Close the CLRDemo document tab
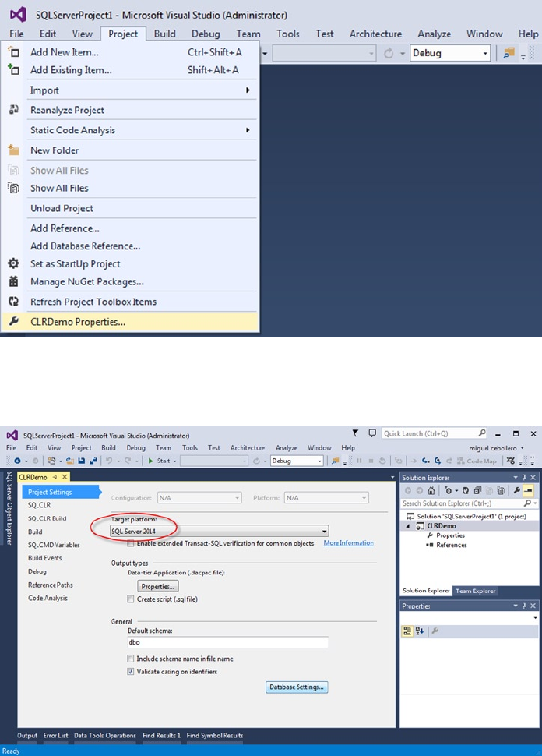The image size is (542, 756). [65, 477]
